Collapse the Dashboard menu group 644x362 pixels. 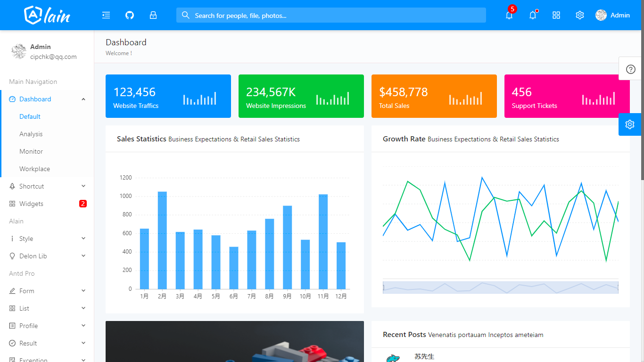point(47,99)
